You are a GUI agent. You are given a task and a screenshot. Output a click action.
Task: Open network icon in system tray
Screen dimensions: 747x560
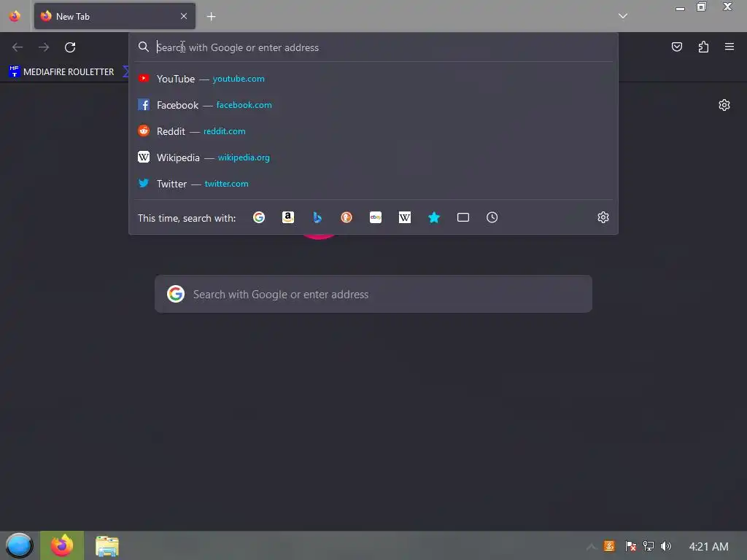pyautogui.click(x=648, y=546)
